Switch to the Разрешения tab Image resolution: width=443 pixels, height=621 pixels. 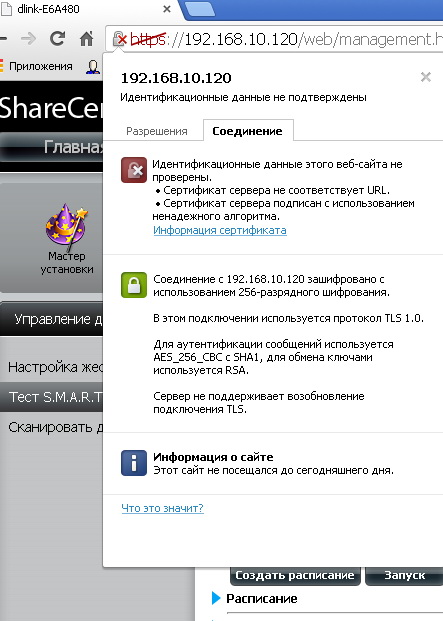(157, 131)
